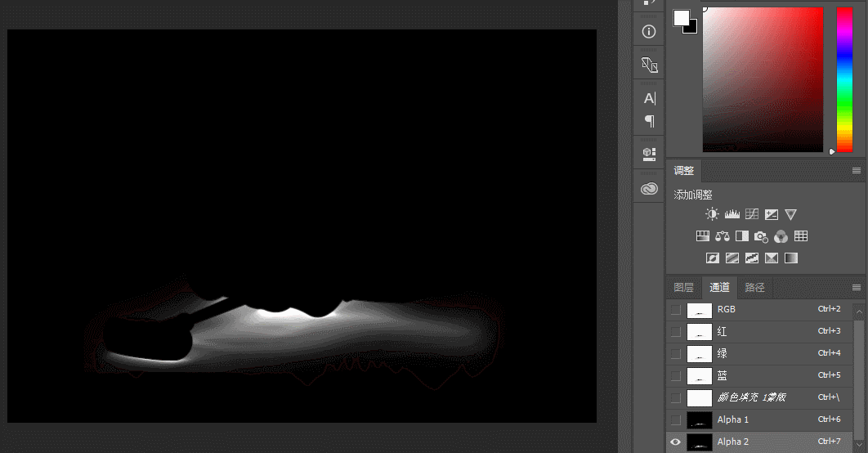
Task: Hide the Alpha 2 channel eye
Action: click(676, 442)
